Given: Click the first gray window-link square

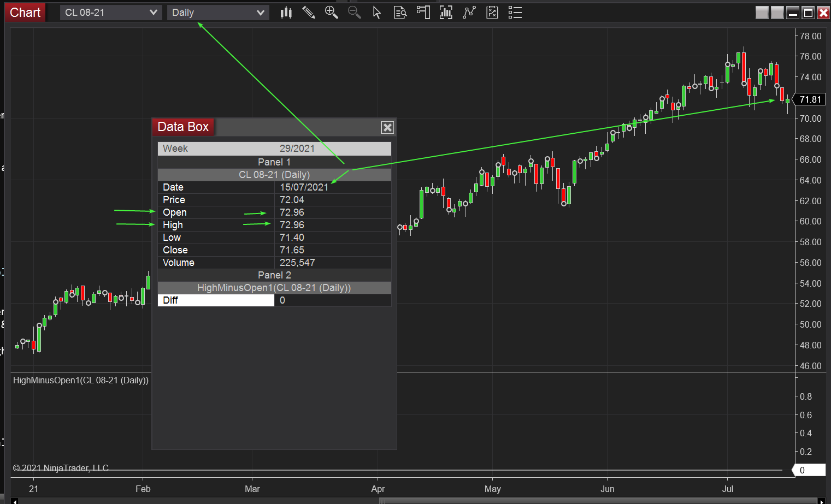Looking at the screenshot, I should click(762, 13).
